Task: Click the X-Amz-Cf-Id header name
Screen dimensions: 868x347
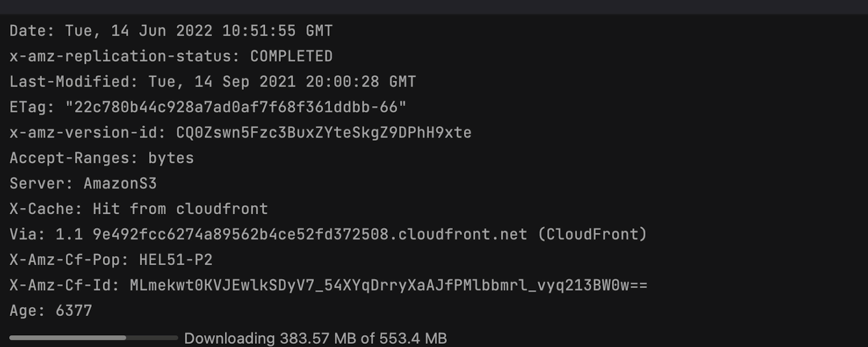Action: (64, 285)
